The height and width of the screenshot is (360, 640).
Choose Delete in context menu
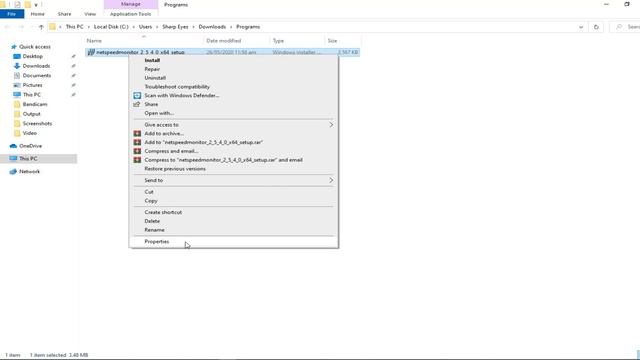(152, 221)
